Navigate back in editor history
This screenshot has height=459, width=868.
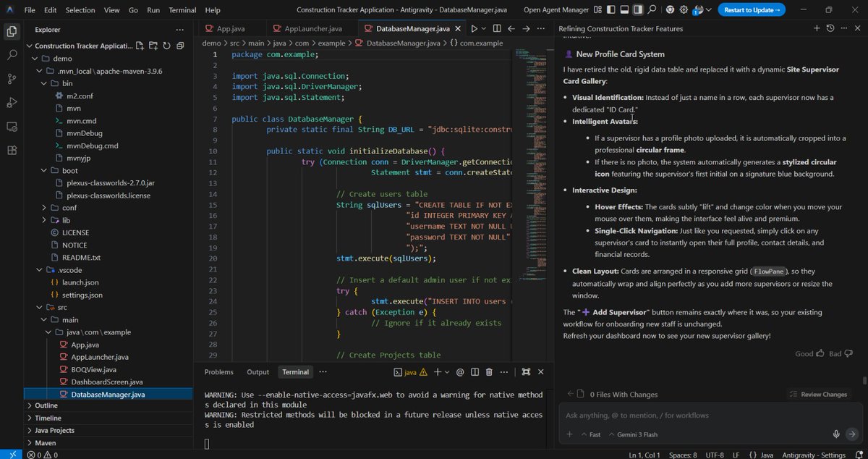coord(511,29)
